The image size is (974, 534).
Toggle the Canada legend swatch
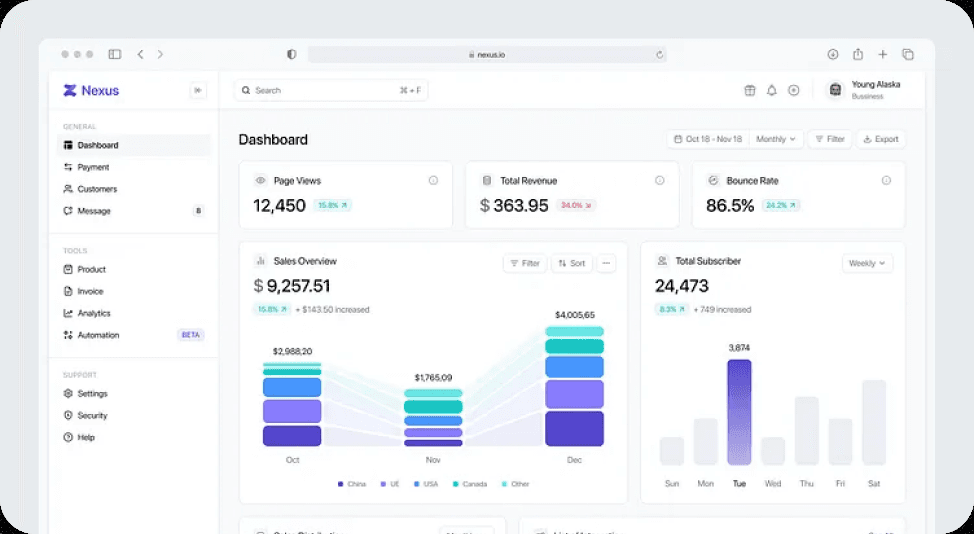click(x=456, y=484)
